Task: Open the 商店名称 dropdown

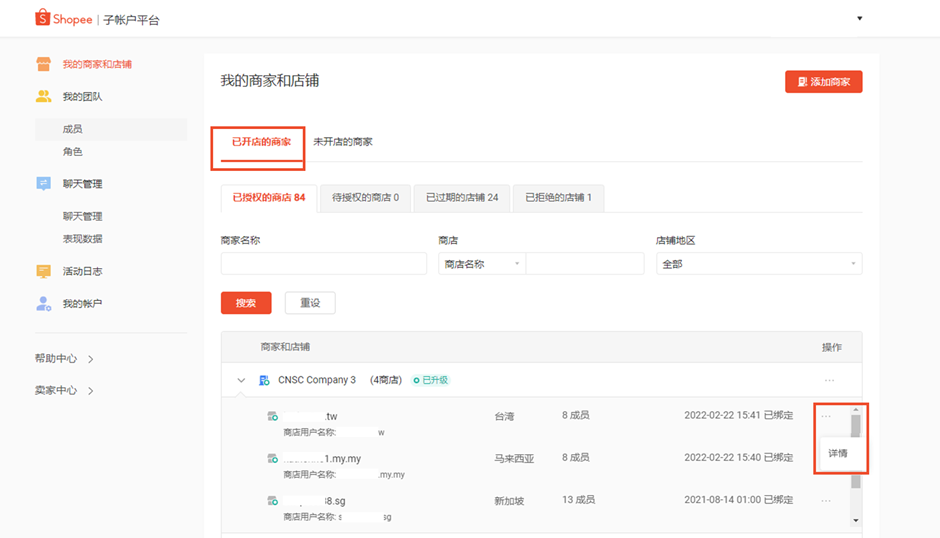Action: tap(481, 264)
